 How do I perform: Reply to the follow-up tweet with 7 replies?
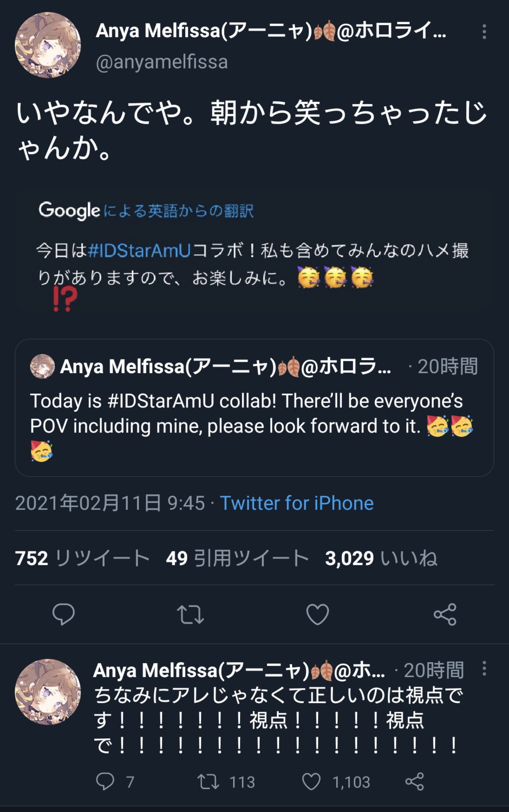coord(105,782)
